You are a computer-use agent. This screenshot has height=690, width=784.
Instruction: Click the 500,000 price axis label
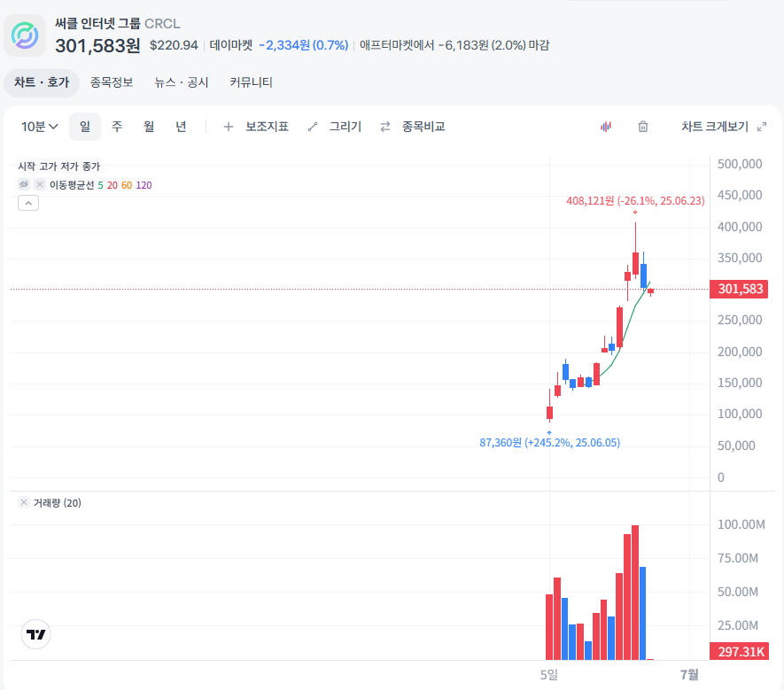[x=740, y=164]
